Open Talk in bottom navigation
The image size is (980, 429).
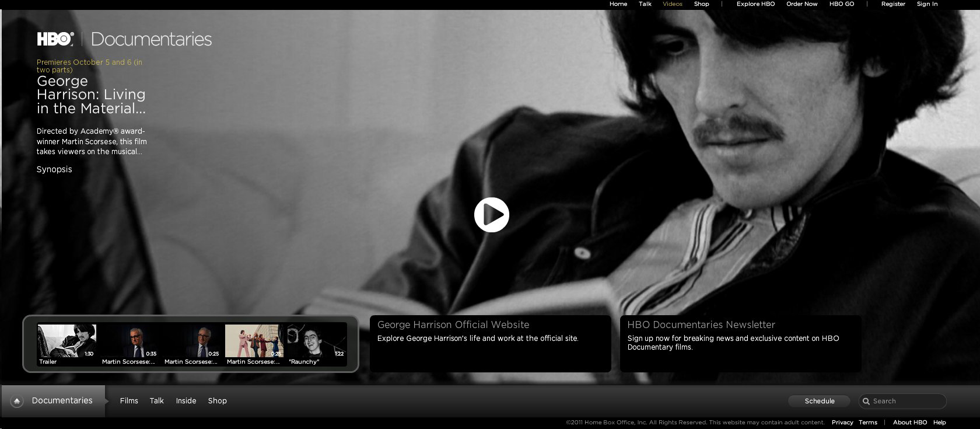click(156, 401)
